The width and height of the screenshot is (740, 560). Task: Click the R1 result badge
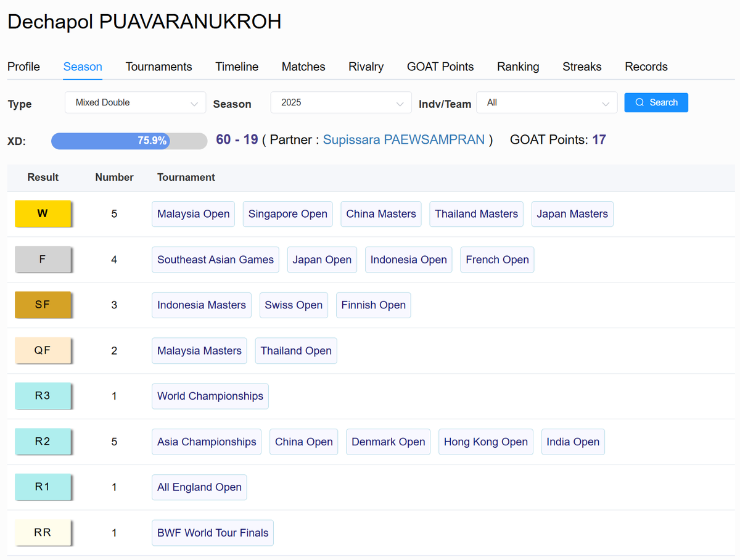click(43, 487)
